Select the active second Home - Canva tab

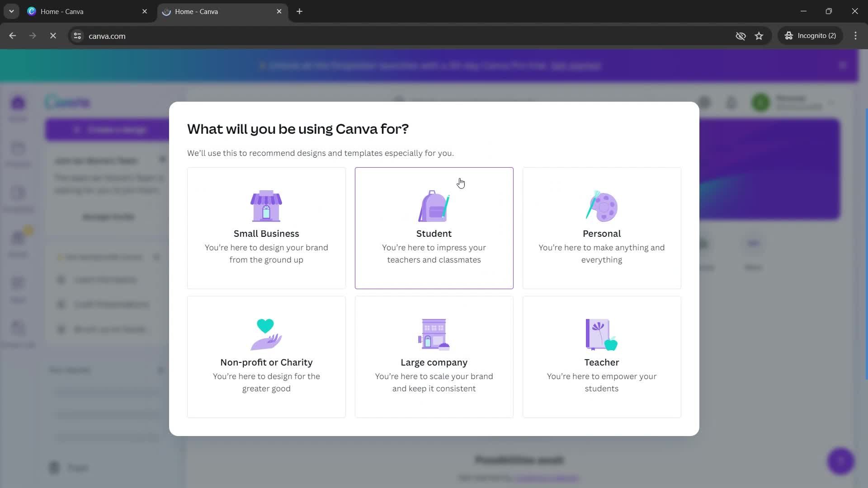click(x=222, y=11)
